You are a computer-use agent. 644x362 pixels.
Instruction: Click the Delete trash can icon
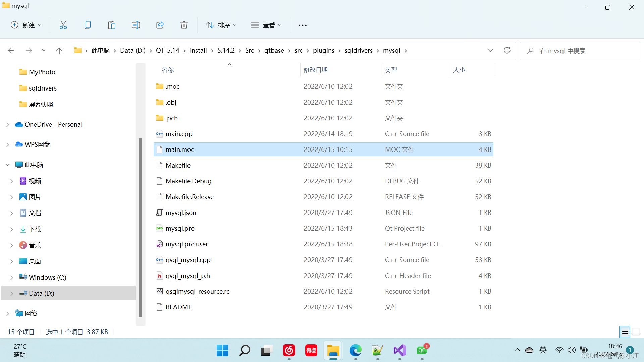(x=184, y=25)
